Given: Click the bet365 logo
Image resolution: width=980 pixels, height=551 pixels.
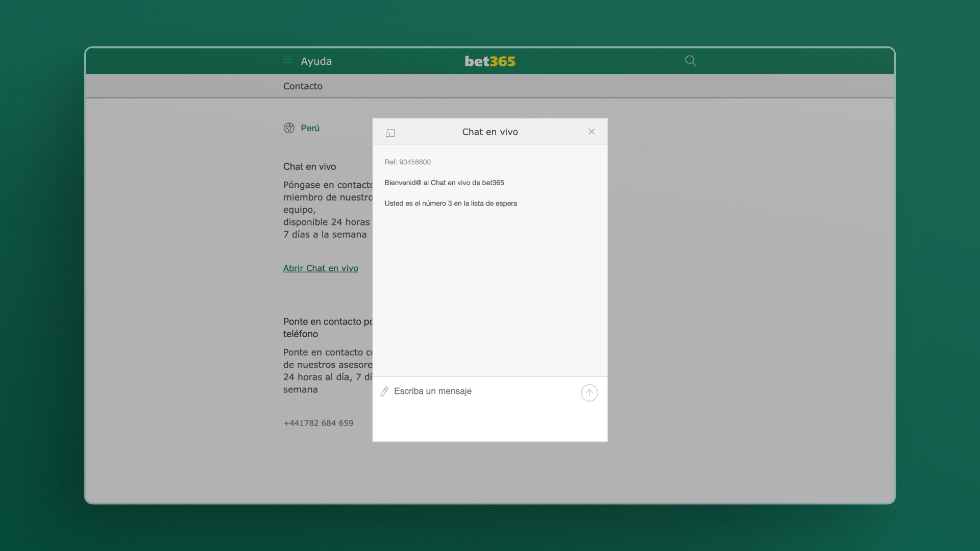Looking at the screenshot, I should click(490, 61).
